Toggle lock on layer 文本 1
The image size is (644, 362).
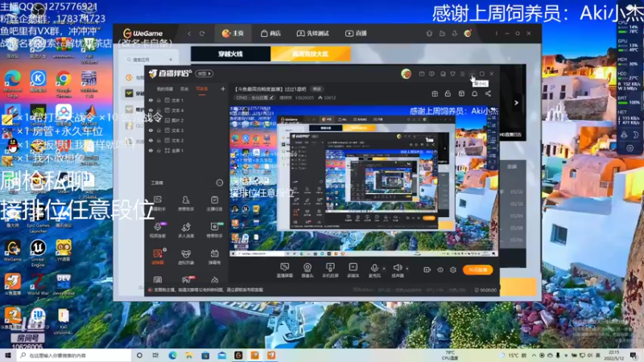[159, 100]
